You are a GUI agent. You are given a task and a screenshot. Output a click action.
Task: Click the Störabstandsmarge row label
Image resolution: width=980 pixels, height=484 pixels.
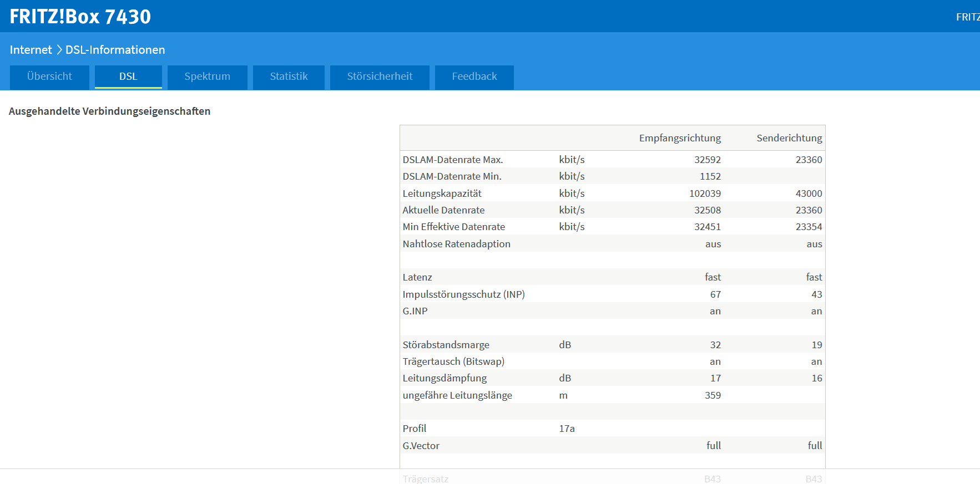pos(446,345)
